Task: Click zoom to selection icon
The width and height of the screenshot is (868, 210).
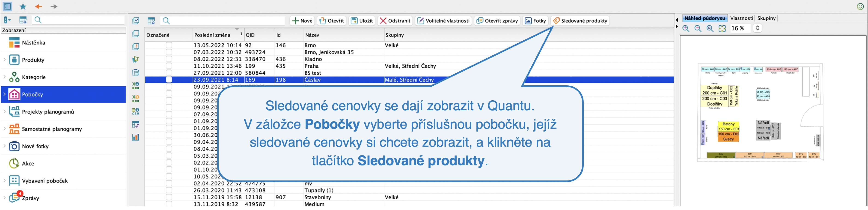Action: 710,28
